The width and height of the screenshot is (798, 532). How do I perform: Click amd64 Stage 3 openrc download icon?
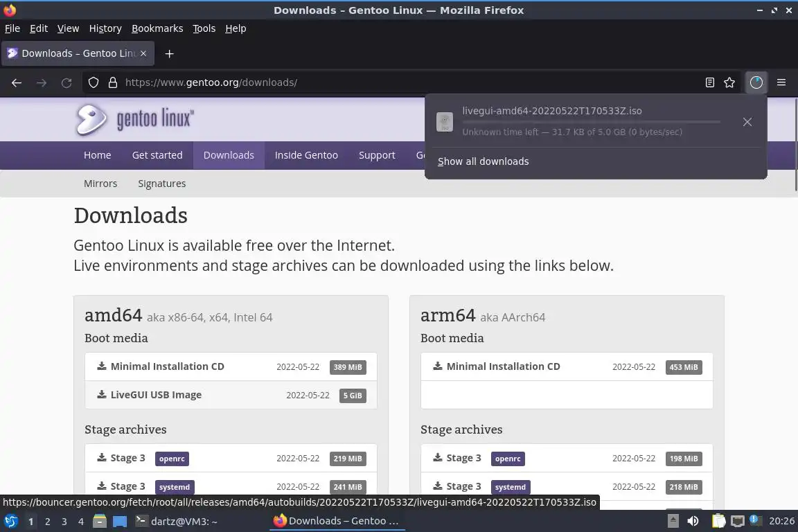point(102,458)
